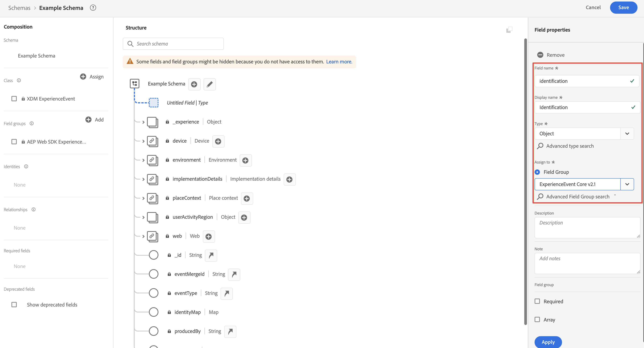Click the Remove minus icon in Field properties

point(540,55)
